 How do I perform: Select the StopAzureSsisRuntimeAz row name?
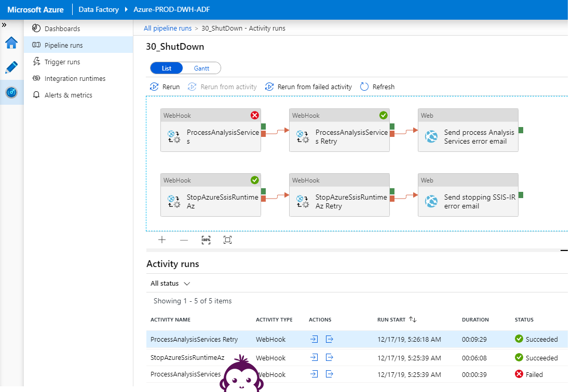click(187, 358)
